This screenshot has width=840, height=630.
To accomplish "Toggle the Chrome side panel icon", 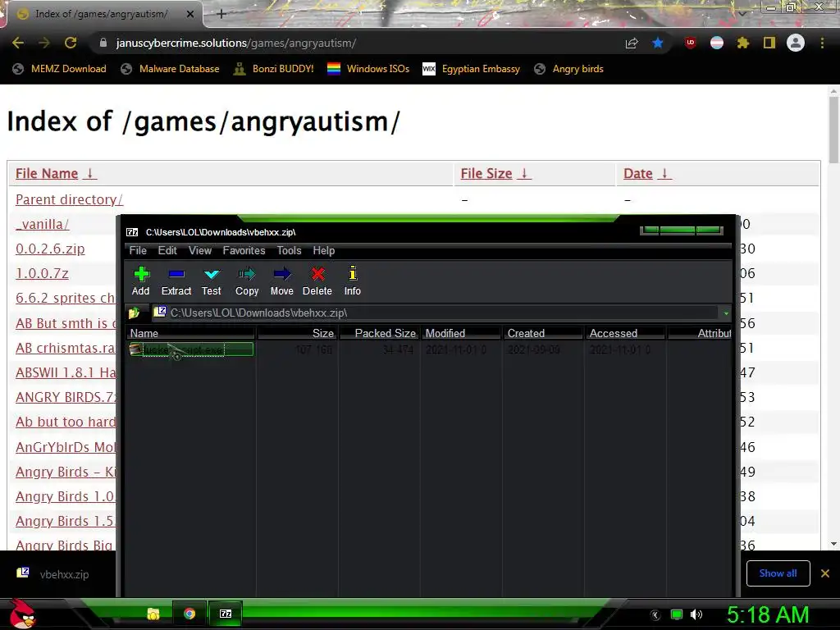I will point(769,43).
